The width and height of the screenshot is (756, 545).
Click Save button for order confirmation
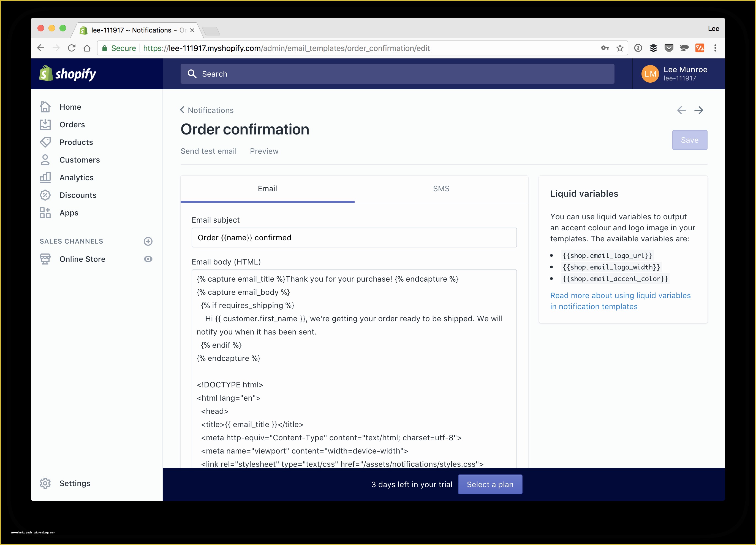690,140
